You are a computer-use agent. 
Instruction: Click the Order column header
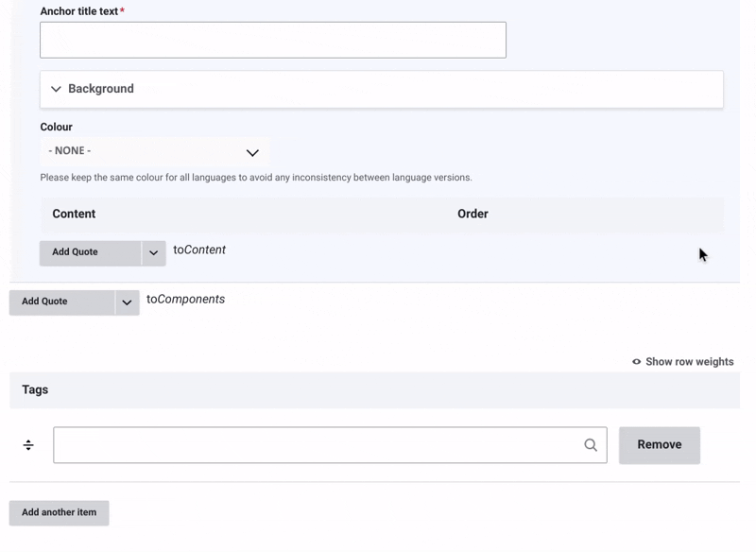click(x=472, y=214)
